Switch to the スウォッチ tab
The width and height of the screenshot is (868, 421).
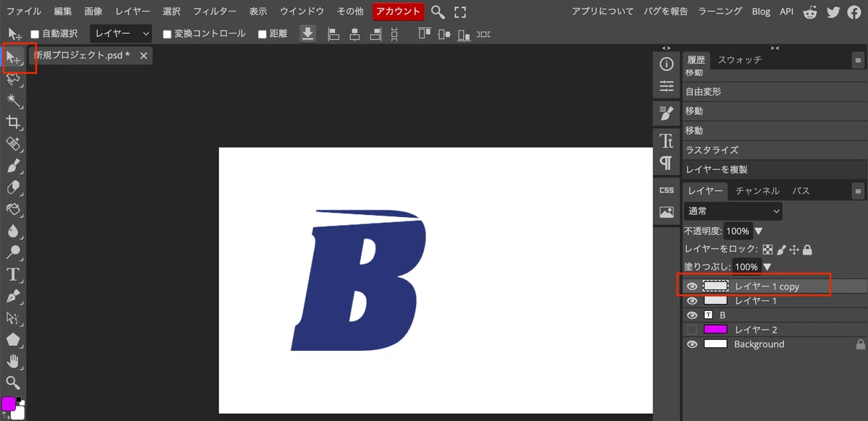point(739,60)
